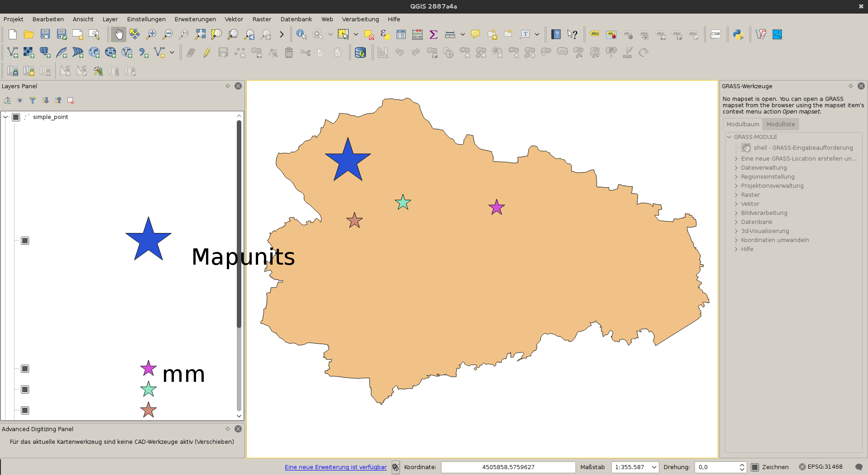
Task: Open a project with the folder icon
Action: click(29, 34)
